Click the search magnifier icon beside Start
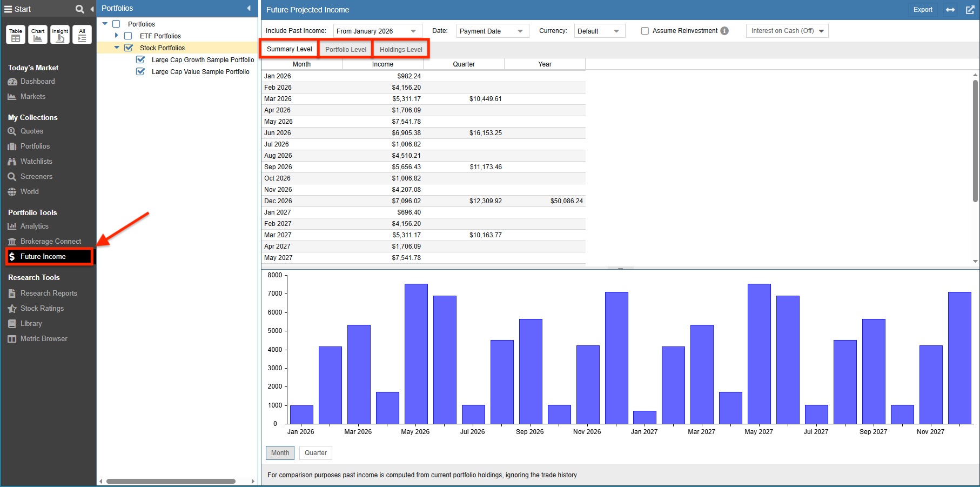Image resolution: width=980 pixels, height=487 pixels. [x=80, y=9]
